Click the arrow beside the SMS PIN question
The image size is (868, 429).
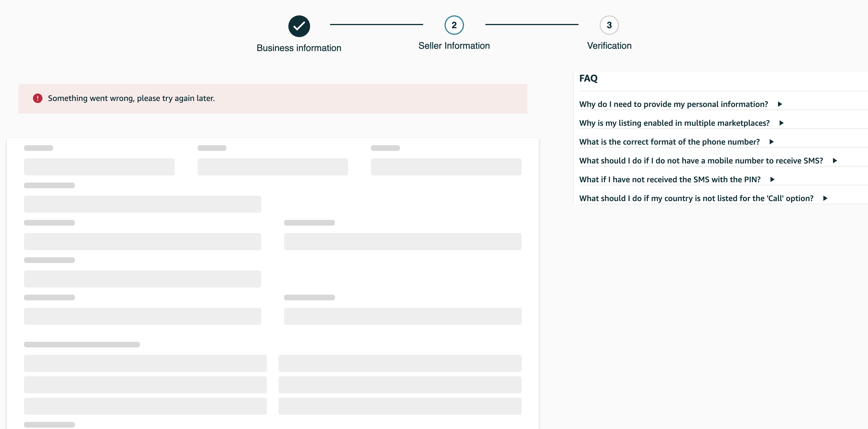point(772,180)
